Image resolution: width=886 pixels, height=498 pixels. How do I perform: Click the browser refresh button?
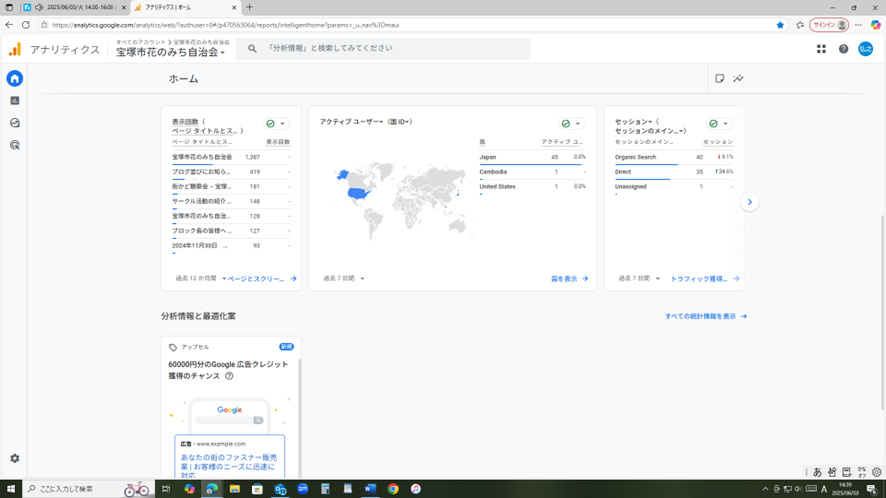point(25,25)
